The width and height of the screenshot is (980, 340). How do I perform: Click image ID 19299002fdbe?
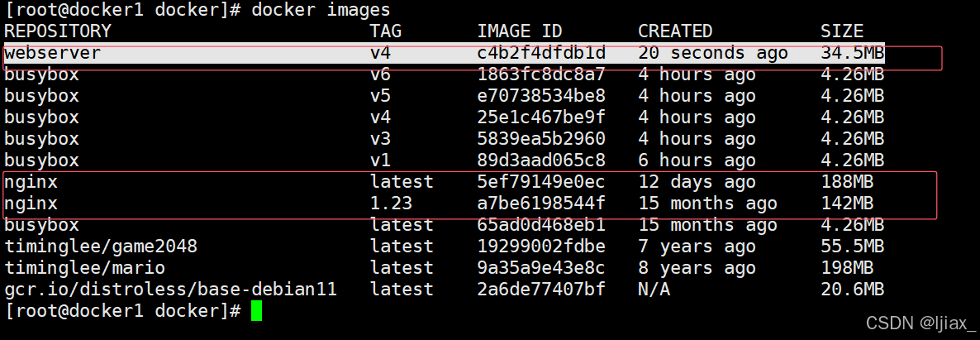click(x=541, y=246)
